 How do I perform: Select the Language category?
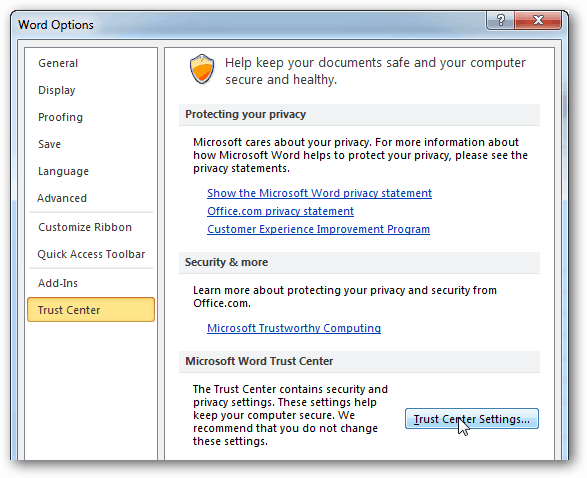(x=63, y=171)
